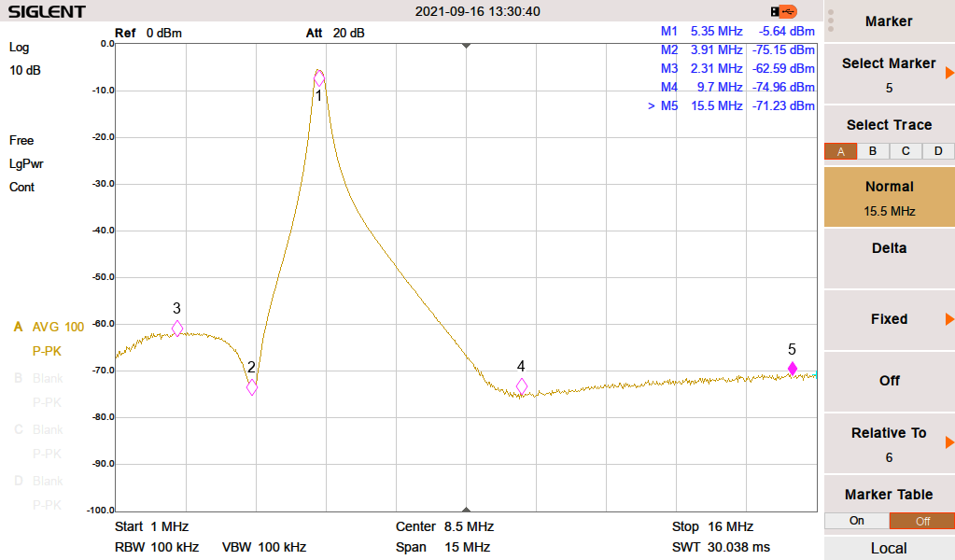The image size is (955, 560).
Task: Click the LgPwr label
Action: point(26,163)
